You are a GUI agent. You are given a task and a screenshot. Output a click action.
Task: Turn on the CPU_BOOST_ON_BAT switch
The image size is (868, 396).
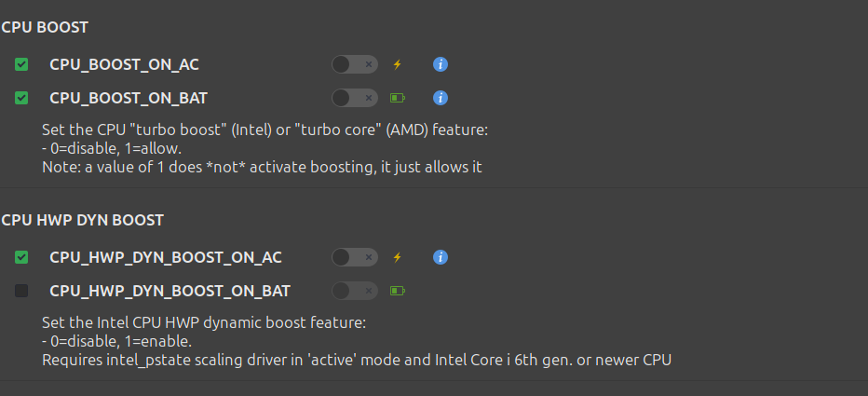[354, 97]
